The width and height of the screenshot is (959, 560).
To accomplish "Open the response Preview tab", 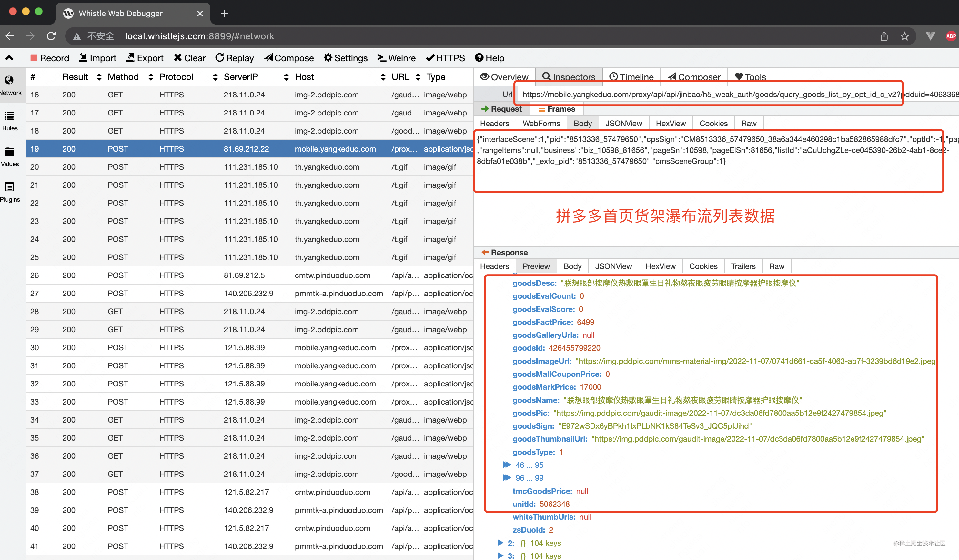I will (536, 266).
